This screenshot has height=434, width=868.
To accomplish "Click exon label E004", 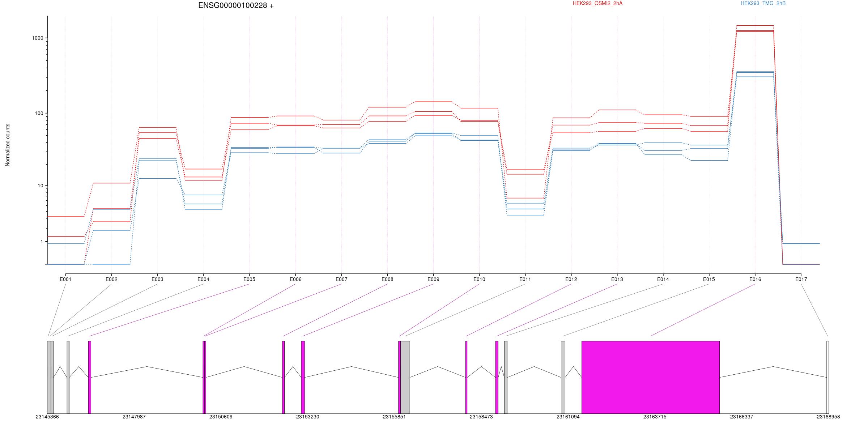I will [x=203, y=279].
